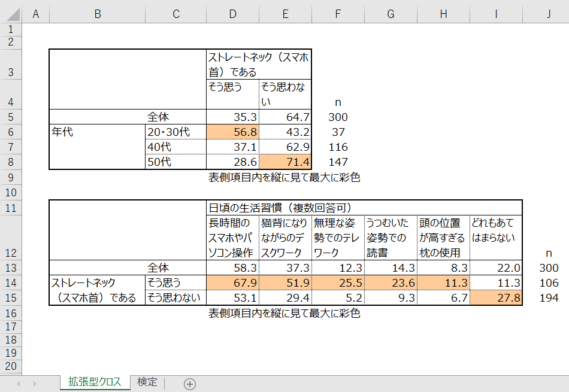Click cell containing 6.7
569x392 pixels.
coord(443,297)
